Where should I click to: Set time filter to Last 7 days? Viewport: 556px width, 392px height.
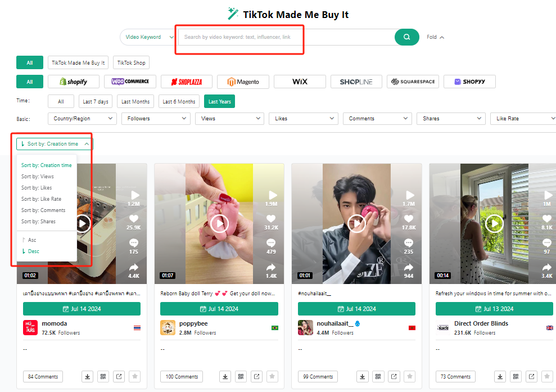coord(96,101)
